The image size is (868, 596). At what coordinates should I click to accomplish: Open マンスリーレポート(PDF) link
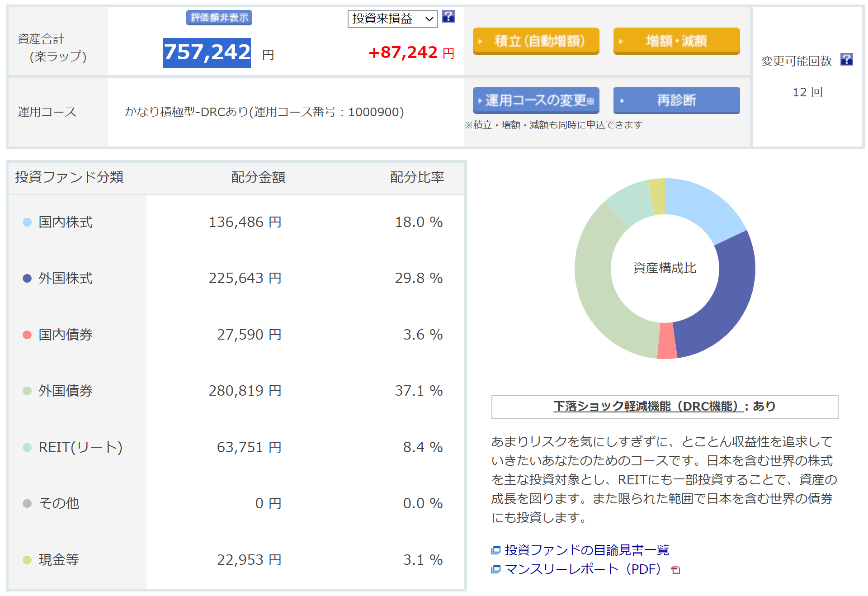pos(582,569)
